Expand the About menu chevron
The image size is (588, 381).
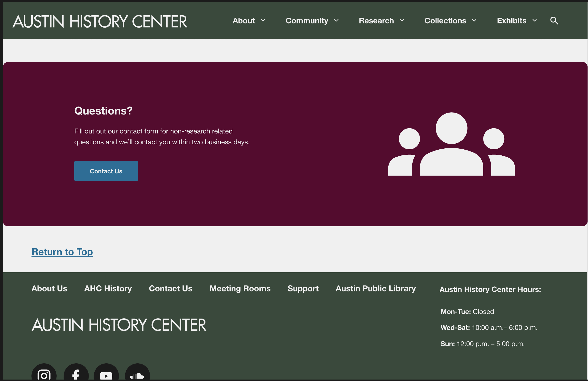(263, 21)
